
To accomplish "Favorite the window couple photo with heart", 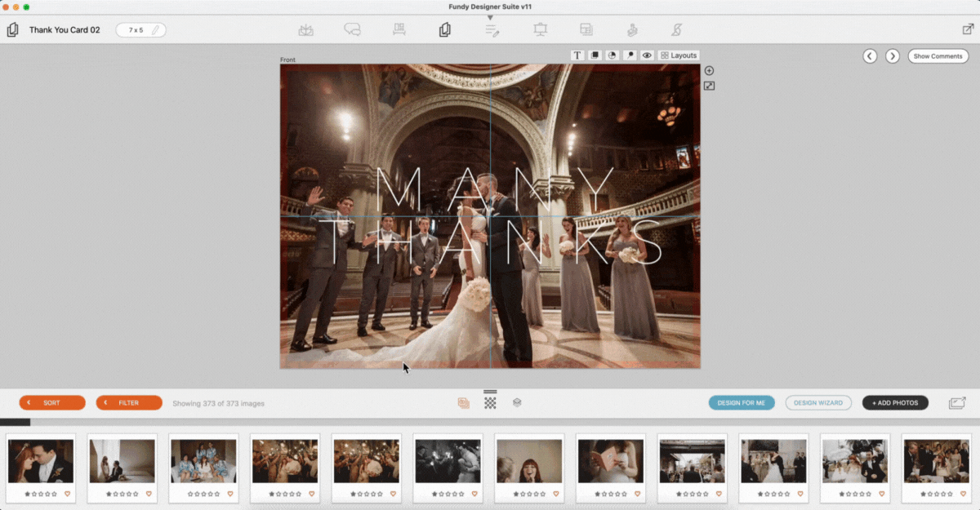I will (149, 494).
